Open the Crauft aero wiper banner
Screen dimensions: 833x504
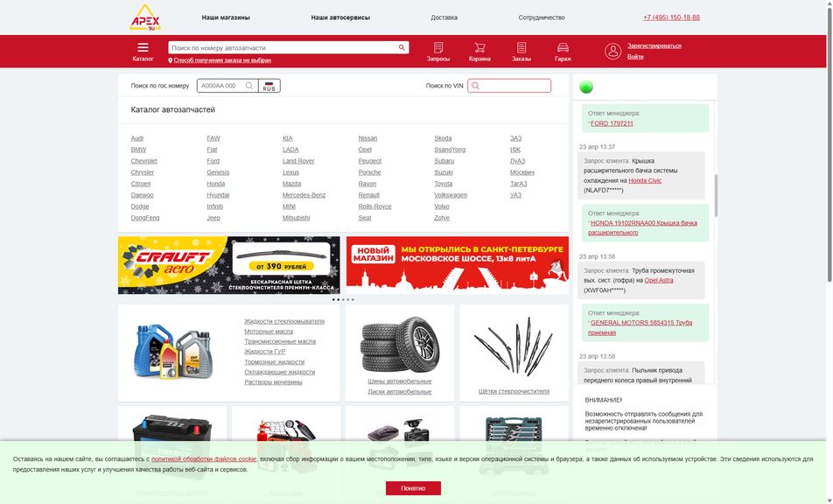coord(229,265)
